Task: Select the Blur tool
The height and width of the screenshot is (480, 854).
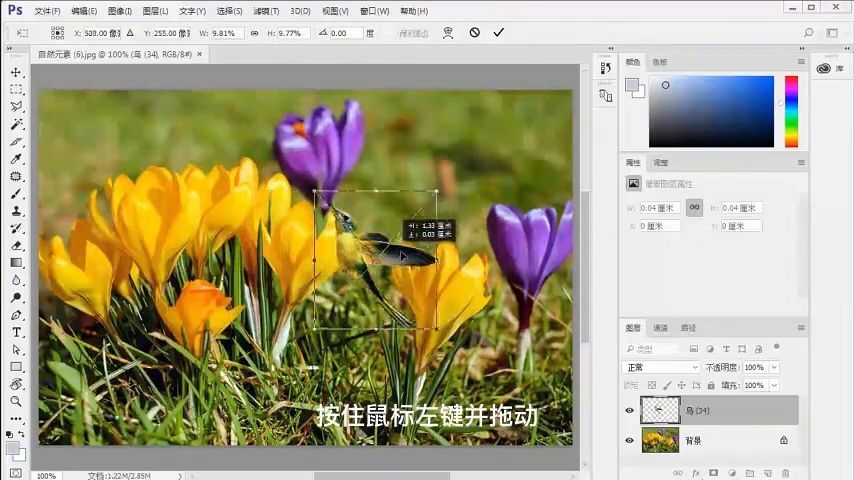Action: point(16,280)
